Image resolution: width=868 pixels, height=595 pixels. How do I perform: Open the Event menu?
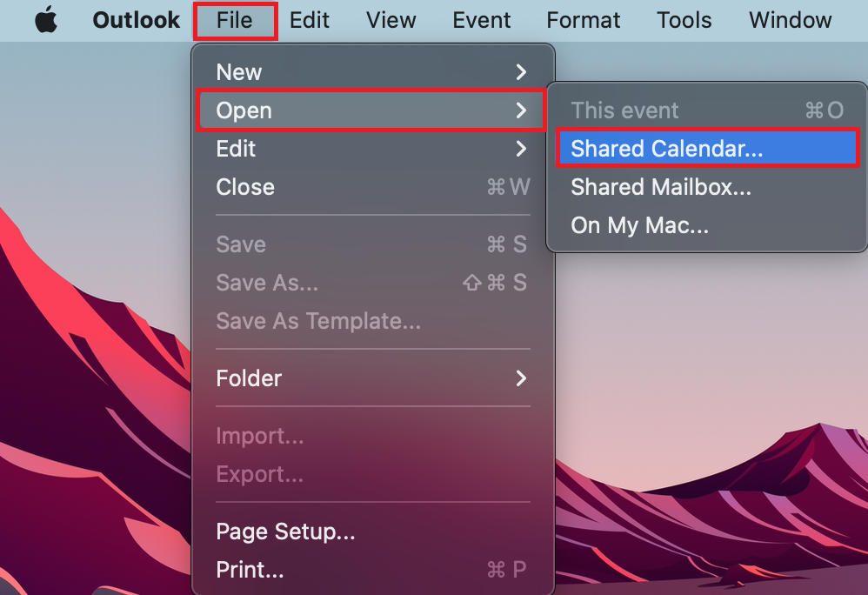point(481,20)
